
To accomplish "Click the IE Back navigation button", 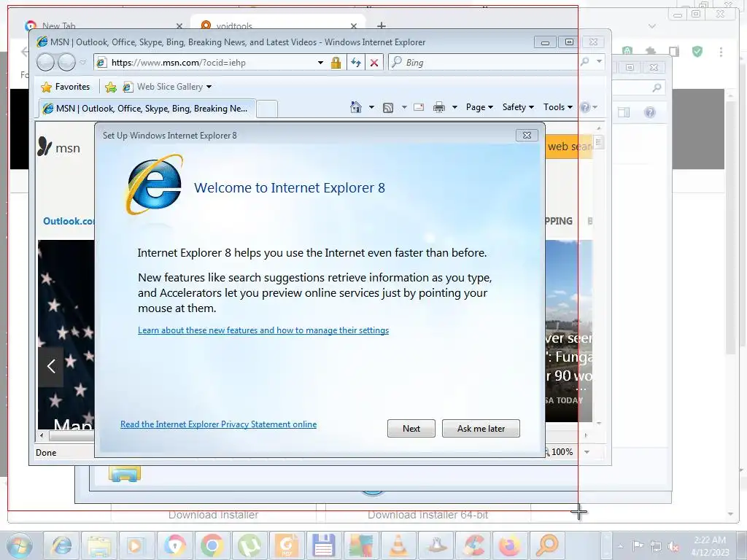I will tap(45, 62).
